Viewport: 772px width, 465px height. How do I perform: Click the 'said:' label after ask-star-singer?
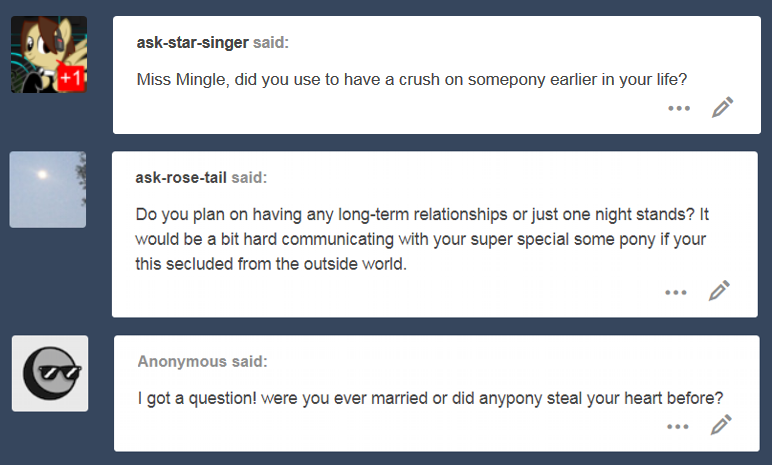coord(270,43)
